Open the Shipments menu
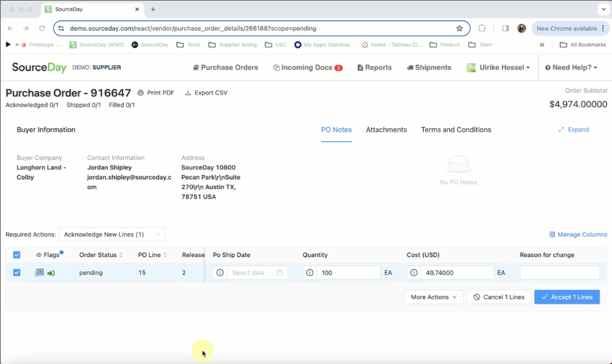The width and height of the screenshot is (612, 364). (x=429, y=67)
